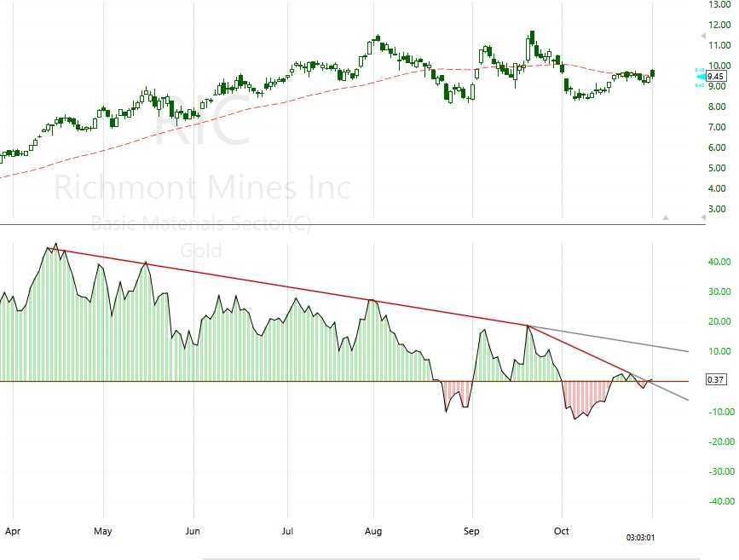
Task: Select the 0.37 indicator value label
Action: pos(716,380)
